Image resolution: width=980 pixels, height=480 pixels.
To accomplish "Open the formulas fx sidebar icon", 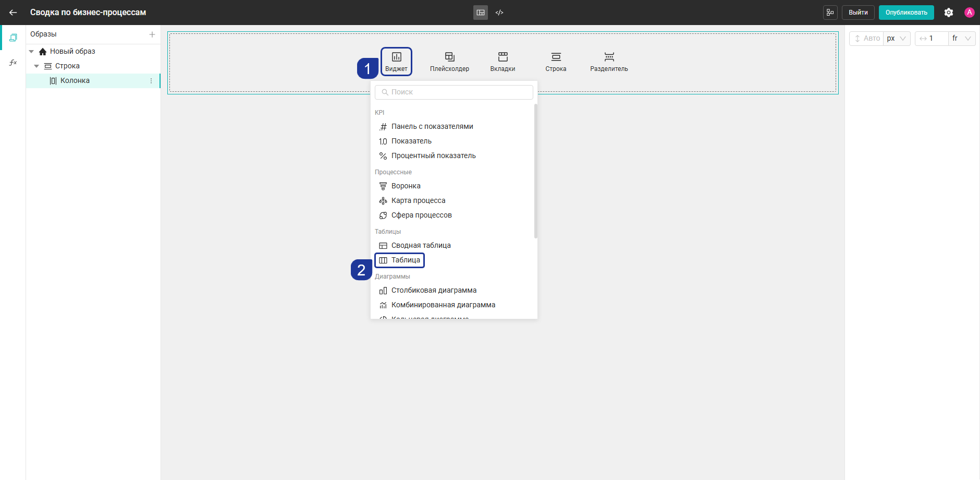I will click(13, 63).
